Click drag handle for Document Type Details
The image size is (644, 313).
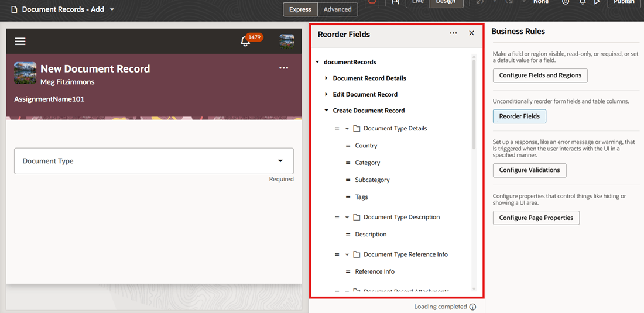tap(337, 128)
